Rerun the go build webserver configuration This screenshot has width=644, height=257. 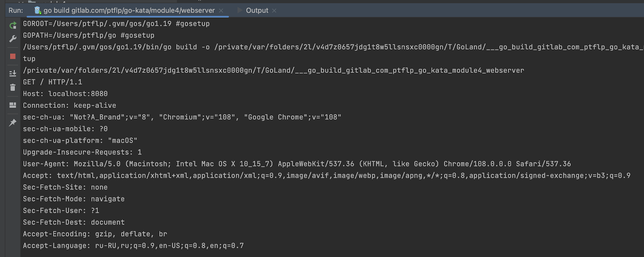click(x=13, y=26)
